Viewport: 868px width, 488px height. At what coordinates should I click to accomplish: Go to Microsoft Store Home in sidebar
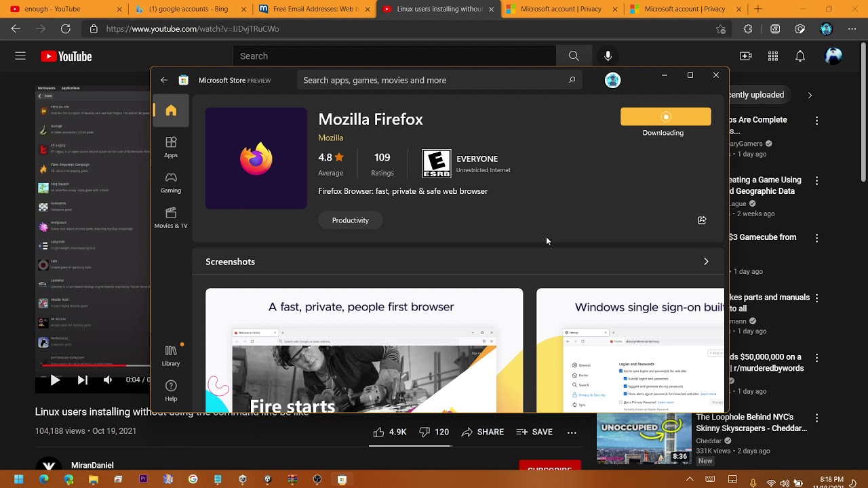[171, 110]
